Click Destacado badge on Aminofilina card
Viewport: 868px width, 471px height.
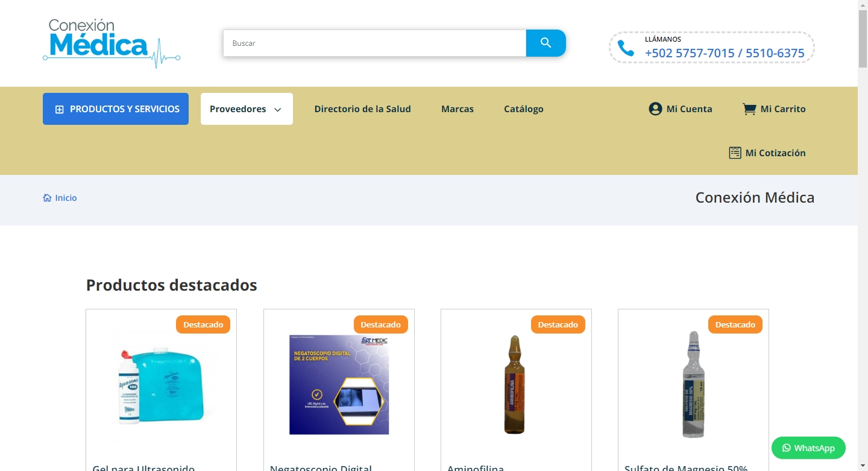[x=558, y=324]
